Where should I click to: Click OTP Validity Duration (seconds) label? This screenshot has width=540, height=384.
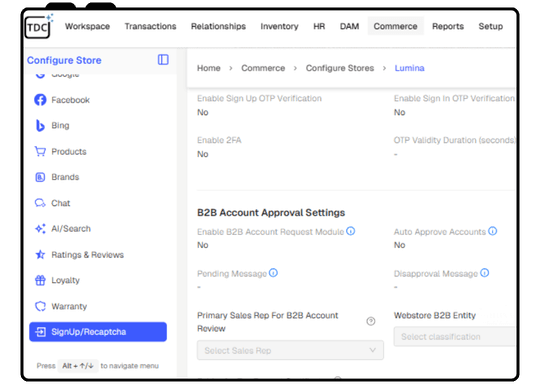click(455, 140)
